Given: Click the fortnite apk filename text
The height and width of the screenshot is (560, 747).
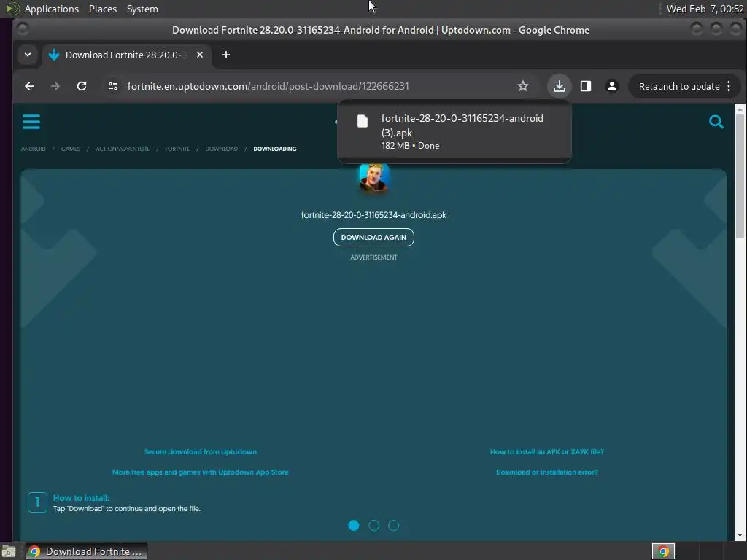Looking at the screenshot, I should (x=373, y=215).
